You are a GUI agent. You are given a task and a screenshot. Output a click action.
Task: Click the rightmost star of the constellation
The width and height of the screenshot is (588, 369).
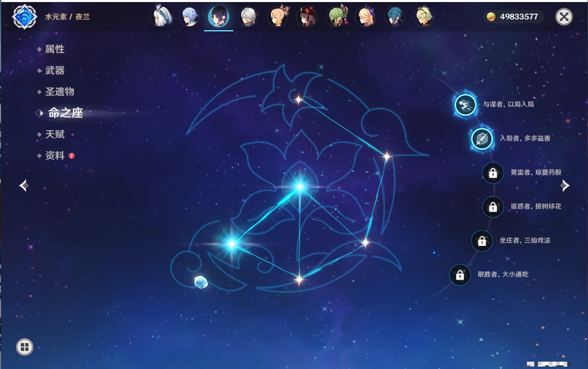pos(386,156)
